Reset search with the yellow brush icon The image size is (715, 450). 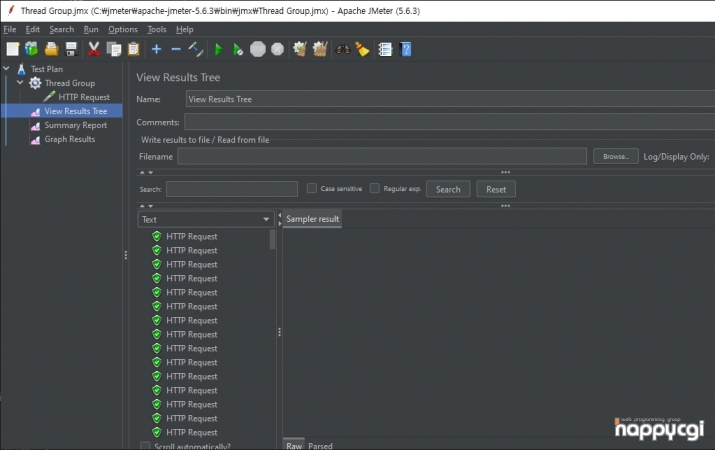362,49
